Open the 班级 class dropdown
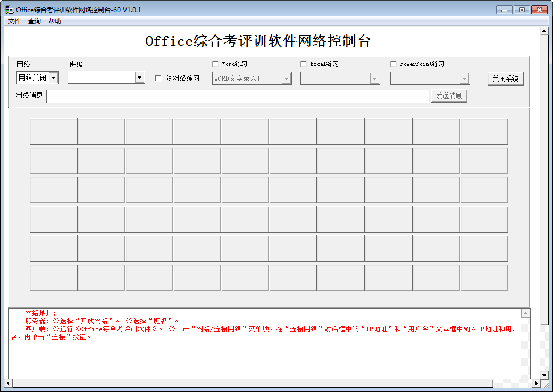This screenshot has height=392, width=553. (x=139, y=78)
